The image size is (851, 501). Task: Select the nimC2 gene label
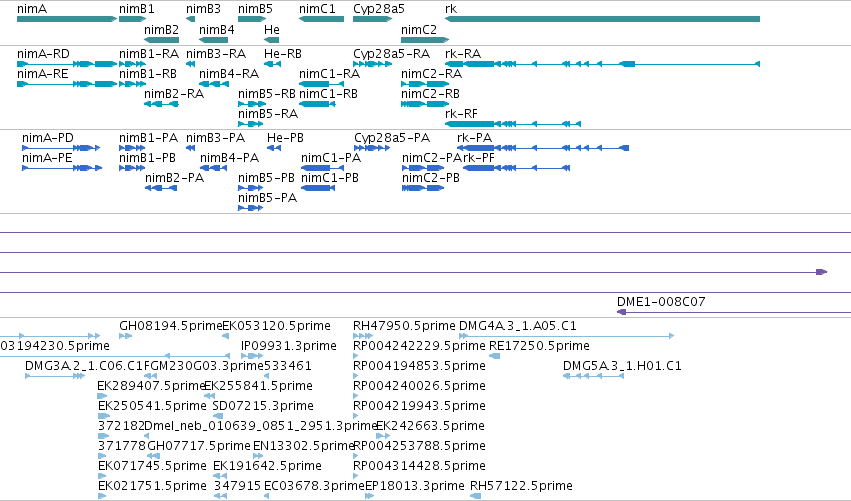419,30
